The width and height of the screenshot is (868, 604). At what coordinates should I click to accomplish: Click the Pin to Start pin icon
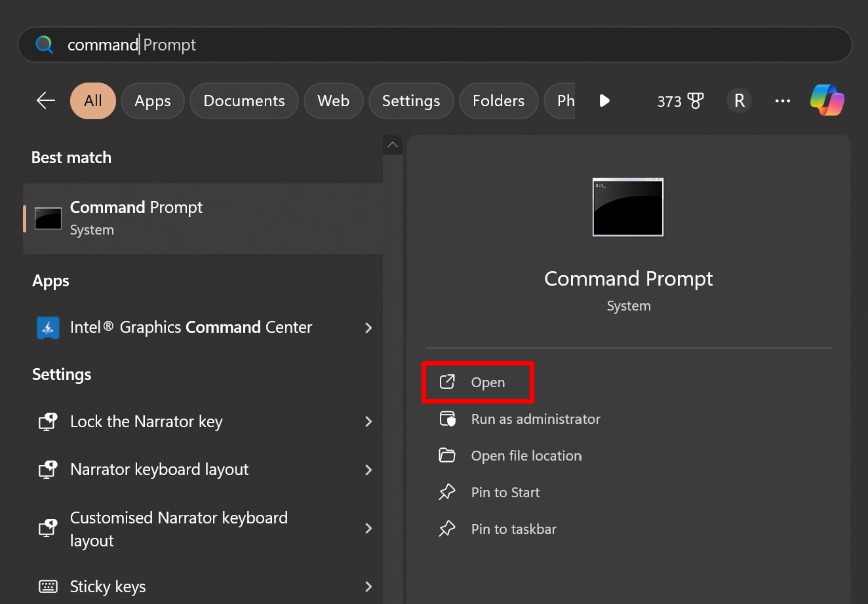447,492
